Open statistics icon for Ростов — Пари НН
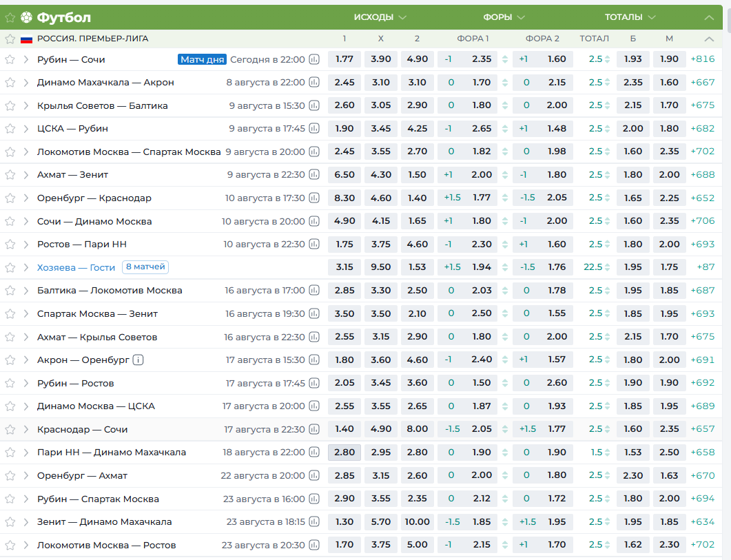Viewport: 731px width, 560px height. pyautogui.click(x=314, y=245)
